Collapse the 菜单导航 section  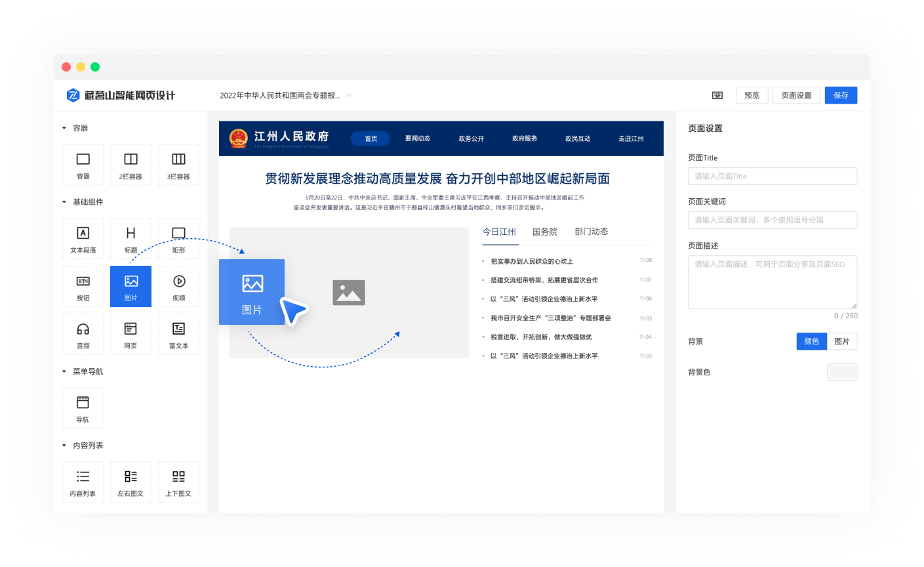pos(64,371)
